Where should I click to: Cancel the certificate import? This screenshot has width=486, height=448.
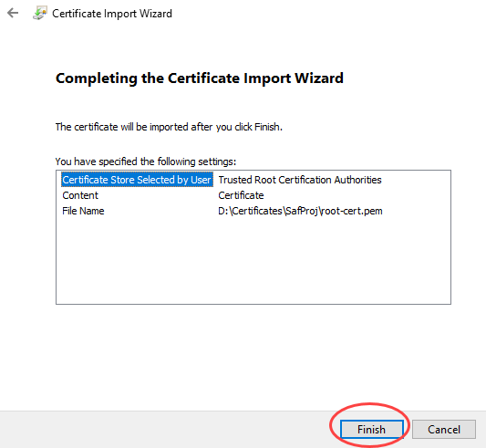coord(444,430)
